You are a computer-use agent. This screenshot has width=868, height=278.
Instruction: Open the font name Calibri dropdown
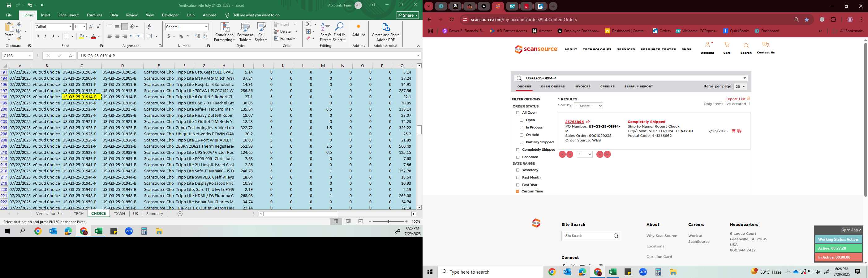click(70, 27)
